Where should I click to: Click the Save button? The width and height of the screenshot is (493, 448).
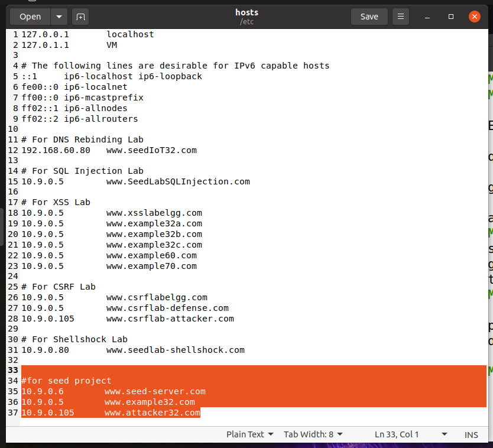tap(369, 16)
